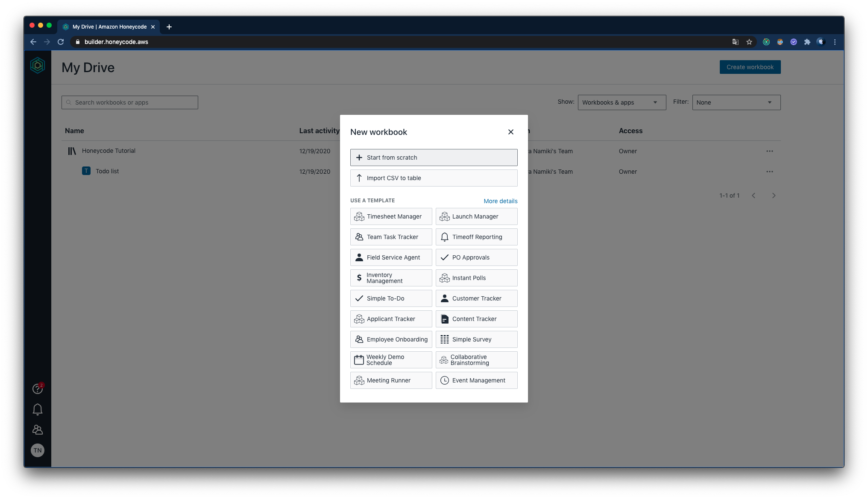This screenshot has width=868, height=499.
Task: Close the New workbook dialog
Action: 511,132
